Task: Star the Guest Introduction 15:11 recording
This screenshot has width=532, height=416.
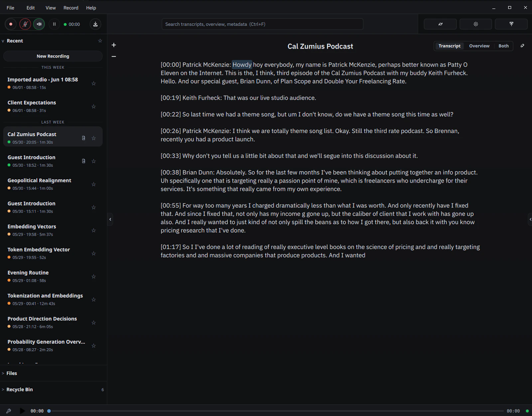Action: tap(94, 207)
